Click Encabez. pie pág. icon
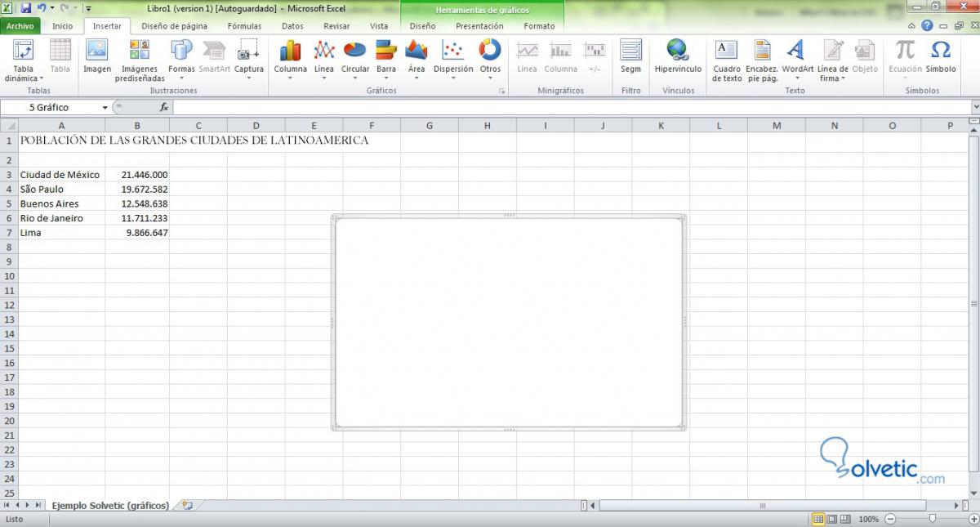 762,60
